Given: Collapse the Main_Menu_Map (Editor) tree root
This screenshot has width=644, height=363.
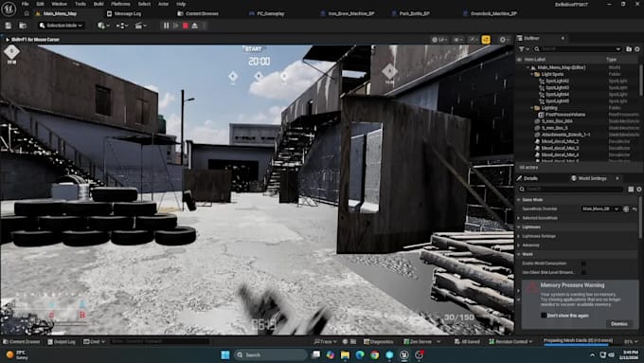Looking at the screenshot, I should [528, 67].
